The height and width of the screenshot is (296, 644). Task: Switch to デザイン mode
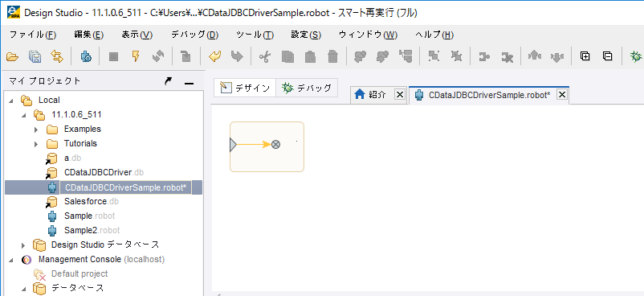(x=245, y=88)
